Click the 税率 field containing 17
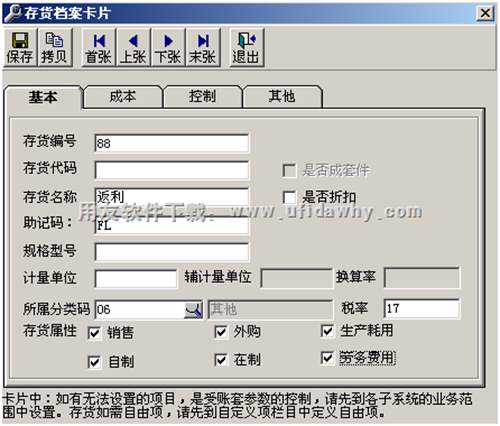Viewport: 500px width, 426px height. coord(422,309)
